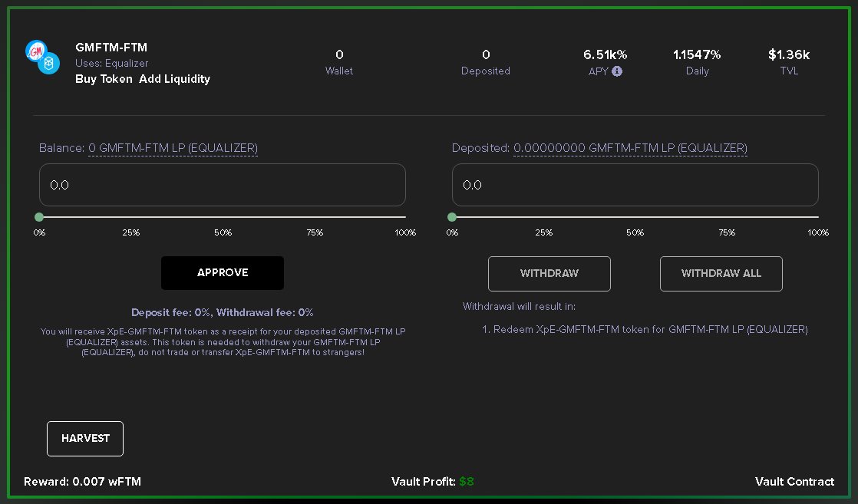Open the Vault Contract link
The width and height of the screenshot is (858, 504).
pyautogui.click(x=794, y=482)
